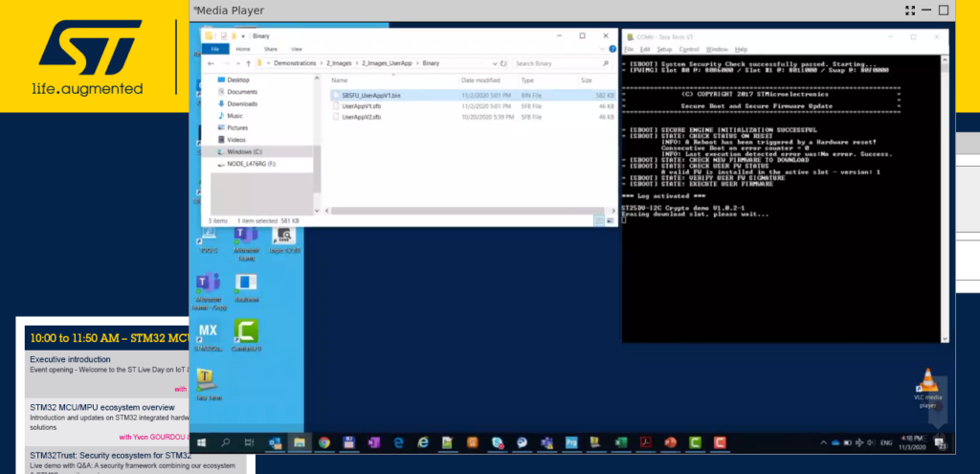Open Tera Term File menu
The width and height of the screenshot is (980, 474).
628,50
